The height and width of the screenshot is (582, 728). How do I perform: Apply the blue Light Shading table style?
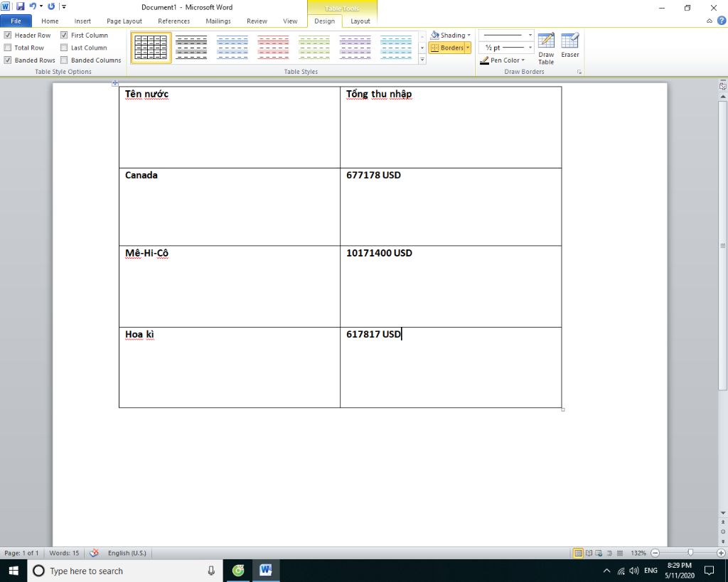pos(232,48)
